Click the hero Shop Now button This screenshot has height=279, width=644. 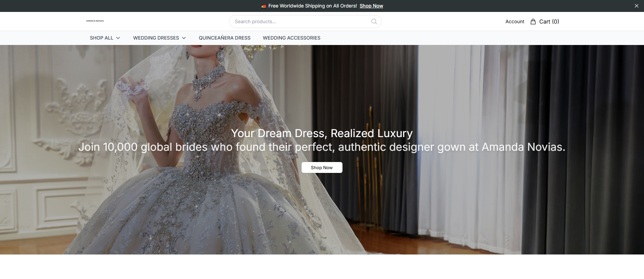click(322, 167)
